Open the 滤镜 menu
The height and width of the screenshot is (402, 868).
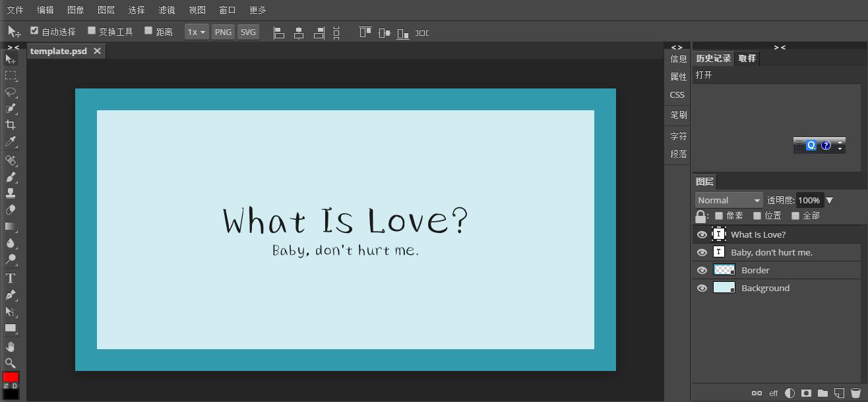[167, 10]
